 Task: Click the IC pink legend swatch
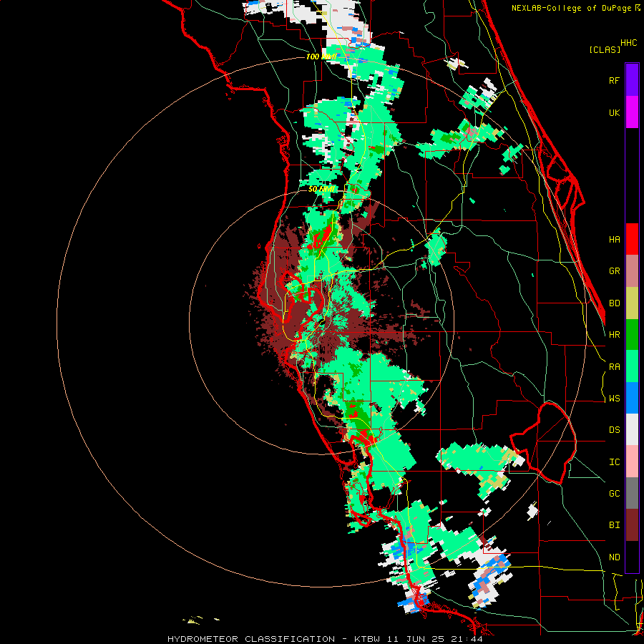point(632,462)
